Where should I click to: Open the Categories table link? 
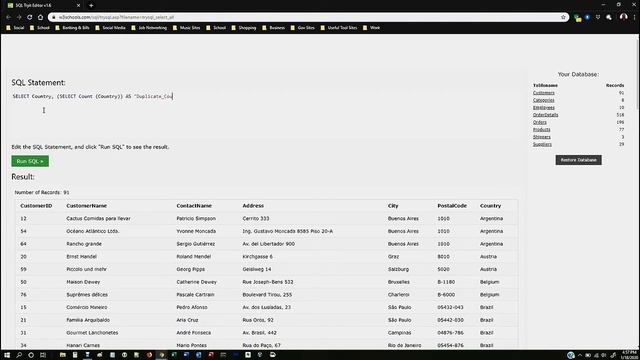[543, 100]
